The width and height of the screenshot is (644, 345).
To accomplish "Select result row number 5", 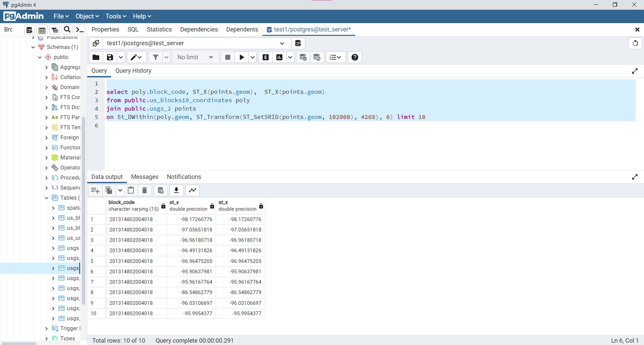I will (x=96, y=261).
